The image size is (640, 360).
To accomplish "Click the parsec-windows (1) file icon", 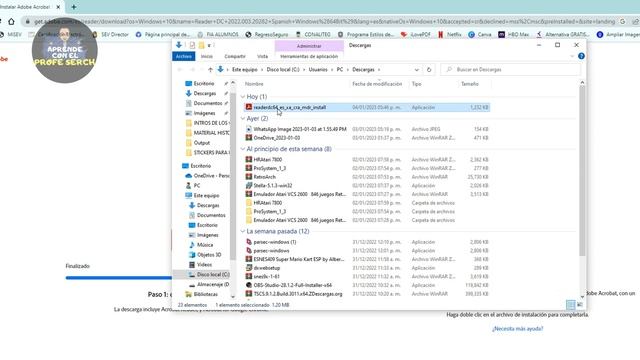I will [x=249, y=242].
